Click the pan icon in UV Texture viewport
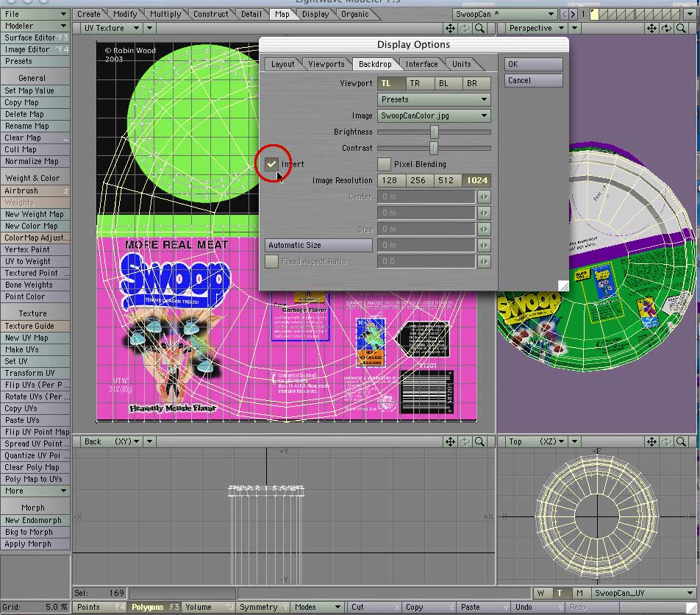This screenshot has width=700, height=615. pyautogui.click(x=450, y=28)
